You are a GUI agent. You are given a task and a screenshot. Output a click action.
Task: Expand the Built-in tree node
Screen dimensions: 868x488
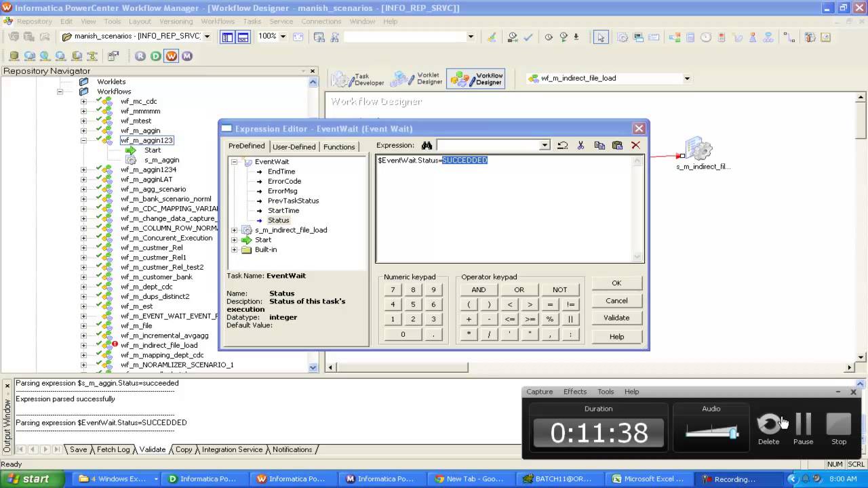coord(234,249)
